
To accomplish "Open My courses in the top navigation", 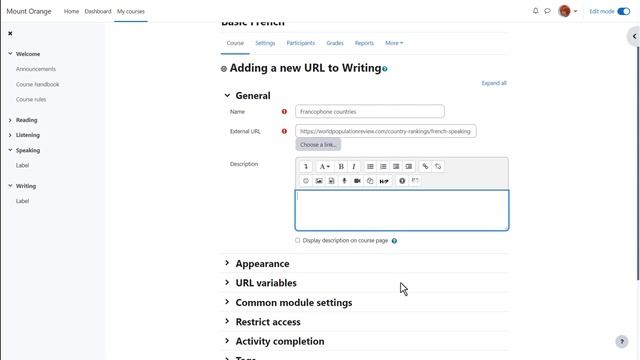I will [x=131, y=11].
